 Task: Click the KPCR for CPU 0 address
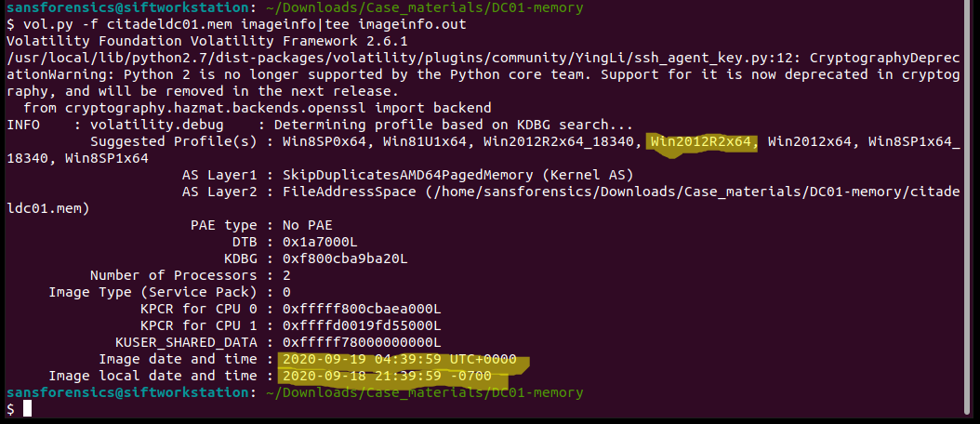[x=362, y=309]
